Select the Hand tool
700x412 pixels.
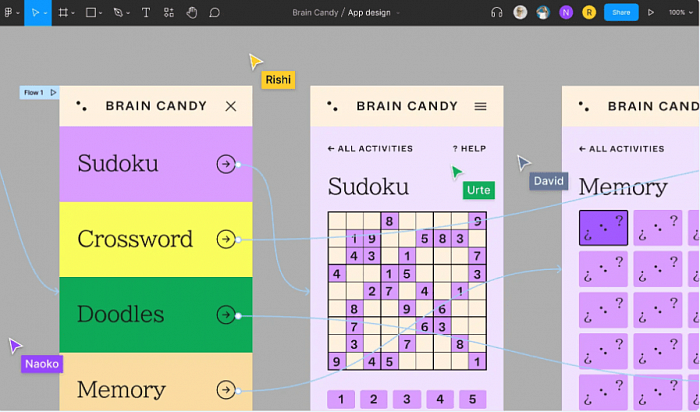(x=192, y=12)
